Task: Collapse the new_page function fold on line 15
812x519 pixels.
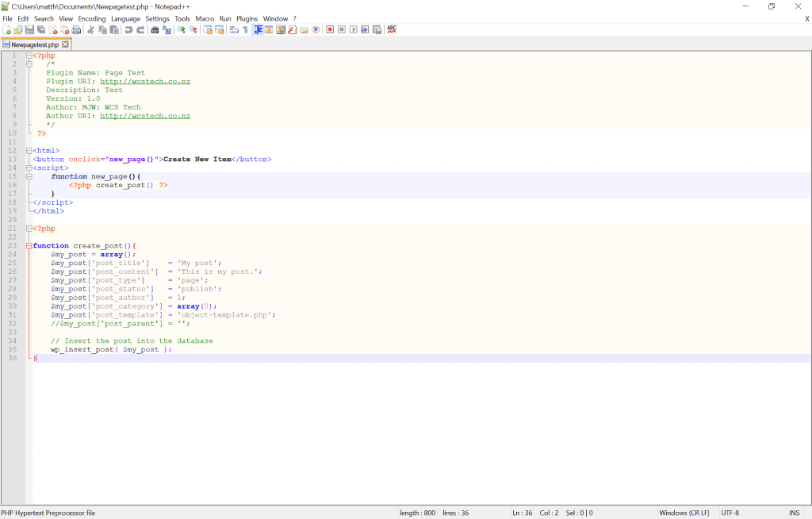Action: point(29,177)
